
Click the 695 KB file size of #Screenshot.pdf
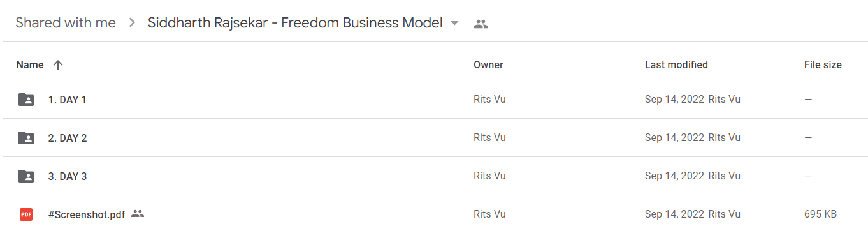click(x=820, y=214)
